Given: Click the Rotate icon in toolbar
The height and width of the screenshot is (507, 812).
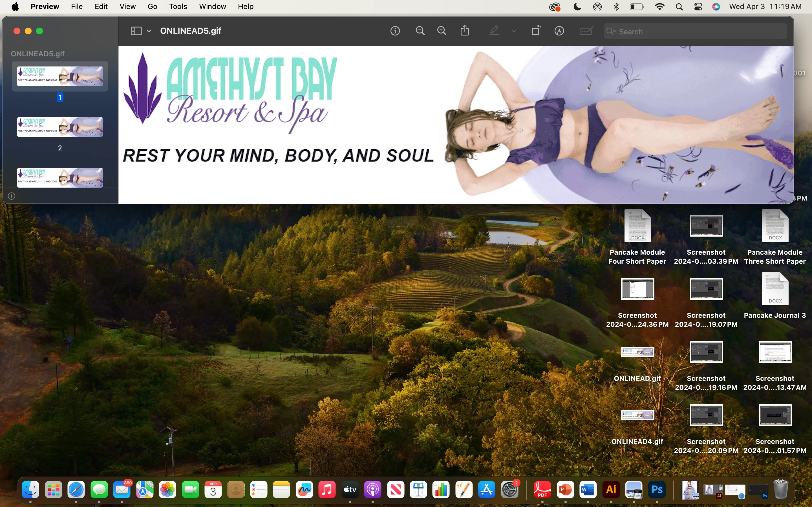Looking at the screenshot, I should (536, 31).
